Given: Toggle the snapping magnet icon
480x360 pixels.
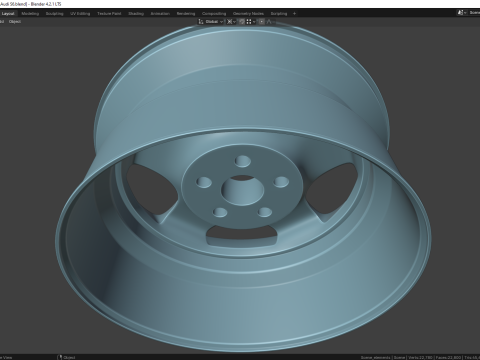Looking at the screenshot, I should click(x=242, y=22).
